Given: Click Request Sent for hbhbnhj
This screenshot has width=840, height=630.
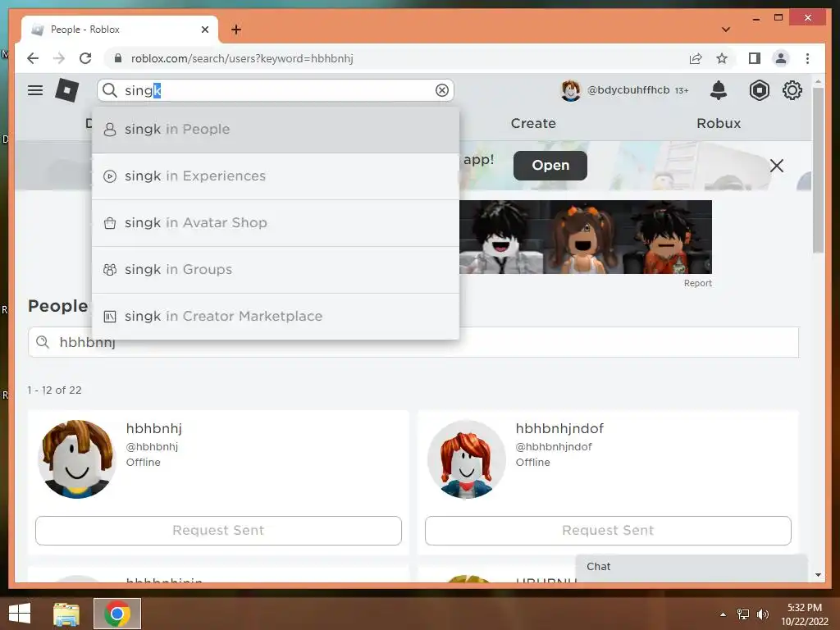Looking at the screenshot, I should [x=218, y=531].
